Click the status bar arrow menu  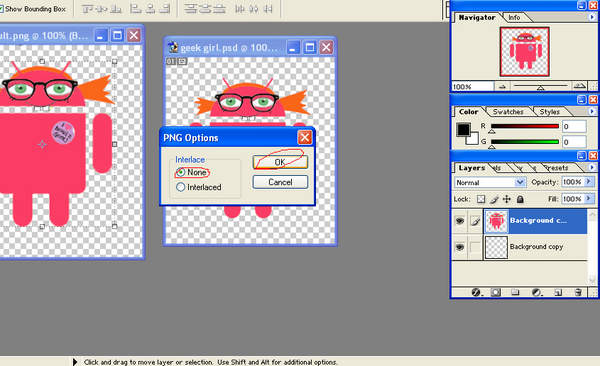click(75, 362)
